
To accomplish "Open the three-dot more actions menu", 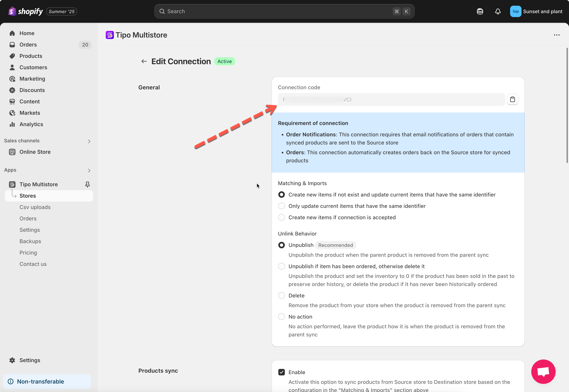I will (557, 35).
